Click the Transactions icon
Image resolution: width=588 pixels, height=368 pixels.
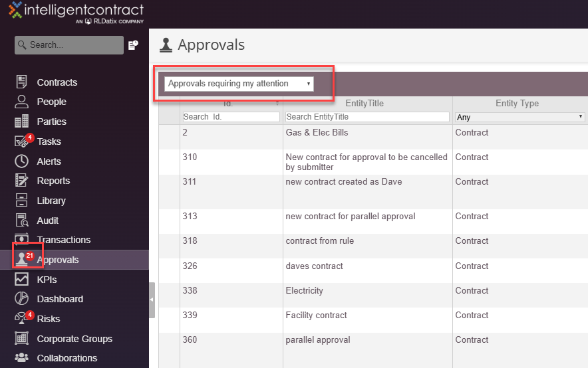pyautogui.click(x=21, y=238)
